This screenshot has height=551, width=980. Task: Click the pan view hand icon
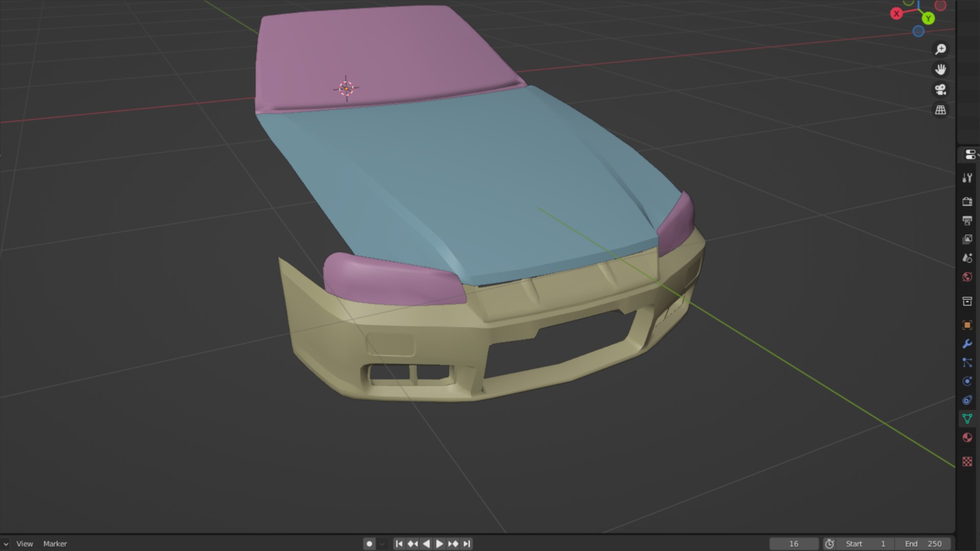tap(940, 69)
